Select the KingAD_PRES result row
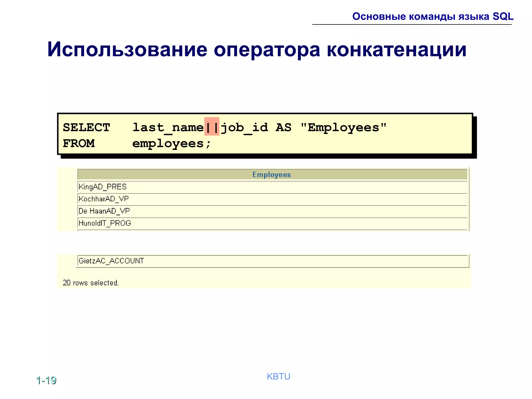532x399 pixels. coord(272,187)
